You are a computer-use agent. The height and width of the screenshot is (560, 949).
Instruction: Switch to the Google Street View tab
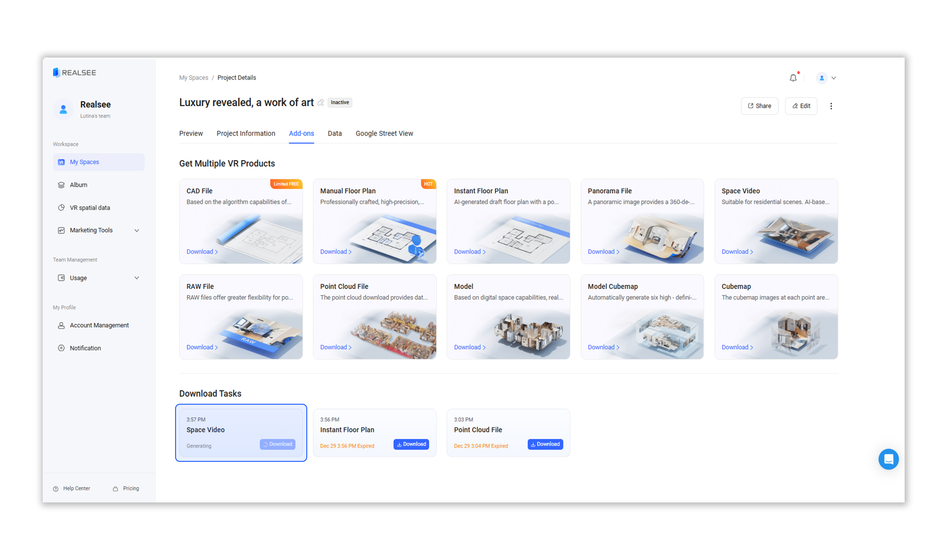(384, 133)
